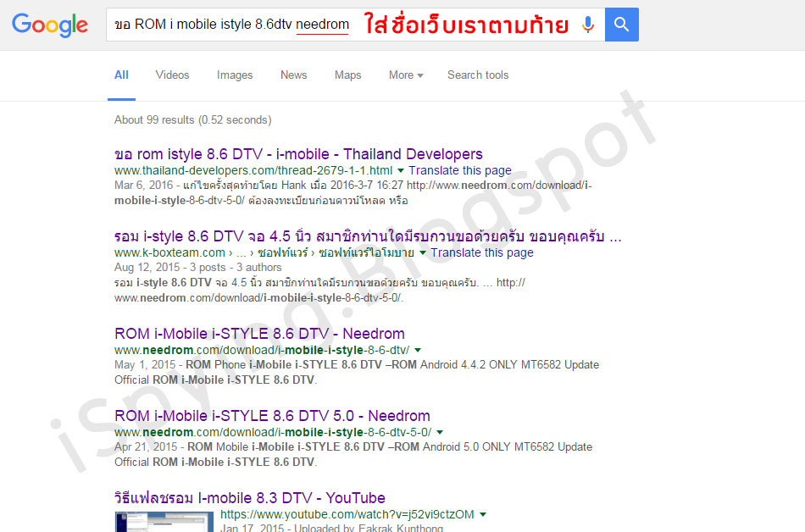Open the News results tab

coord(294,75)
